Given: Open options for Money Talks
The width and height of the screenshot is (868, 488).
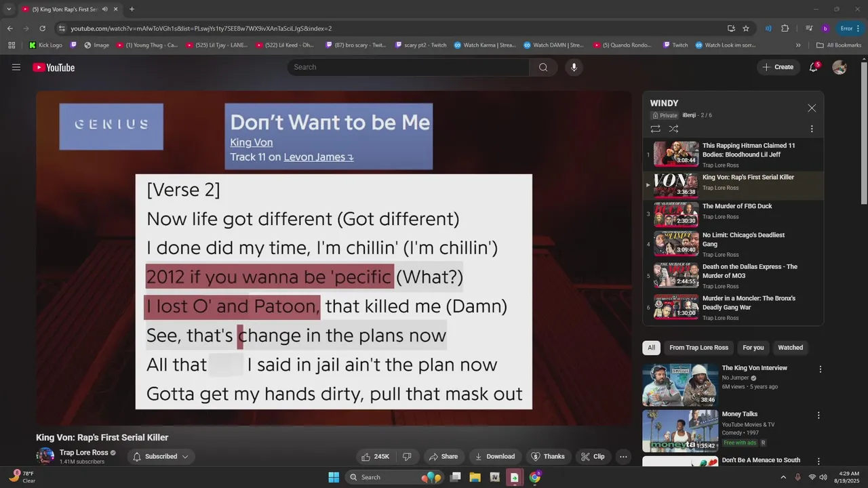Looking at the screenshot, I should tap(818, 415).
